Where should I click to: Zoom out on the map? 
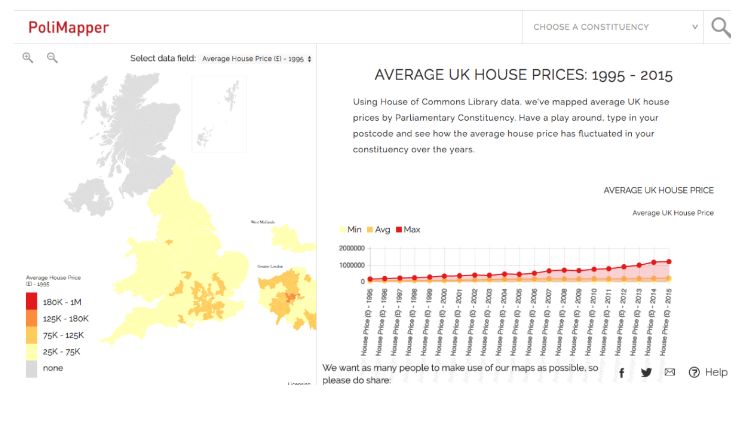(x=52, y=58)
